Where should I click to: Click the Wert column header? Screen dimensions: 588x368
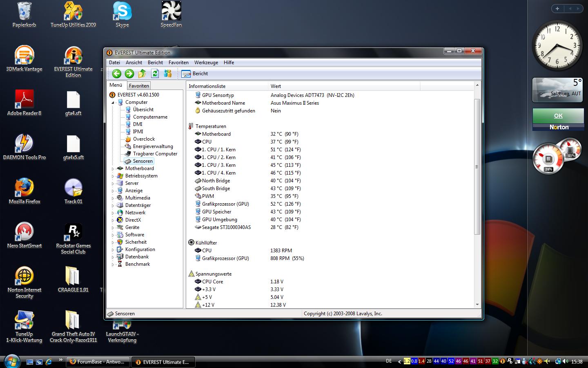coord(344,86)
